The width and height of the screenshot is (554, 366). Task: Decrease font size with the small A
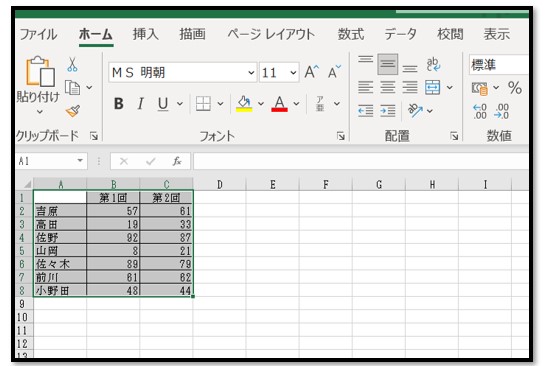(x=334, y=72)
